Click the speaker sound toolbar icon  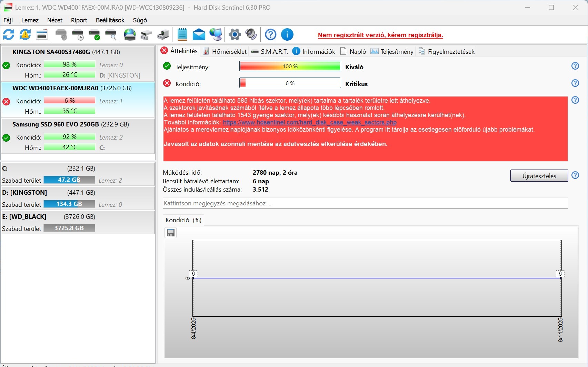[x=251, y=34]
